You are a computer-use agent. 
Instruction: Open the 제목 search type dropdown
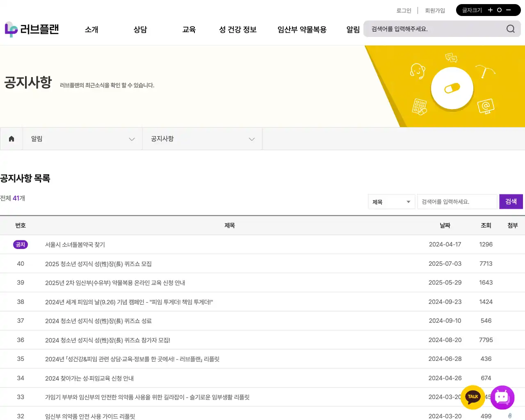click(x=391, y=202)
